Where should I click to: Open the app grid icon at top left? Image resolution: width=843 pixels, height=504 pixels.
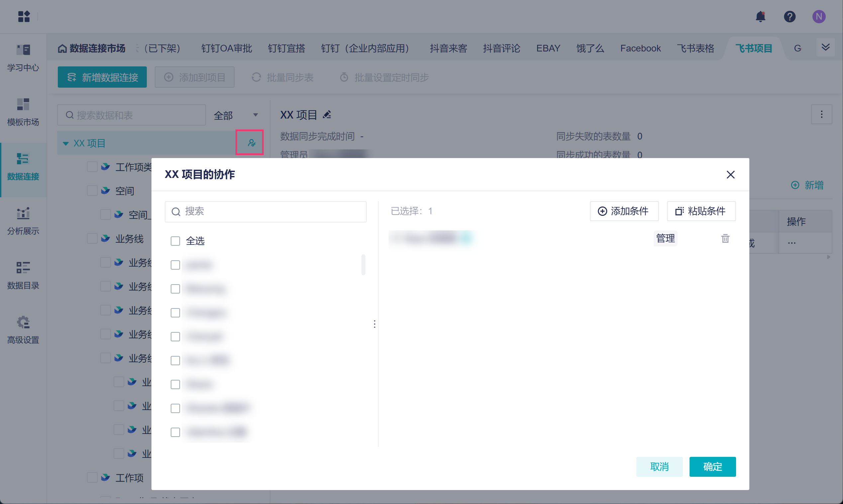click(24, 16)
